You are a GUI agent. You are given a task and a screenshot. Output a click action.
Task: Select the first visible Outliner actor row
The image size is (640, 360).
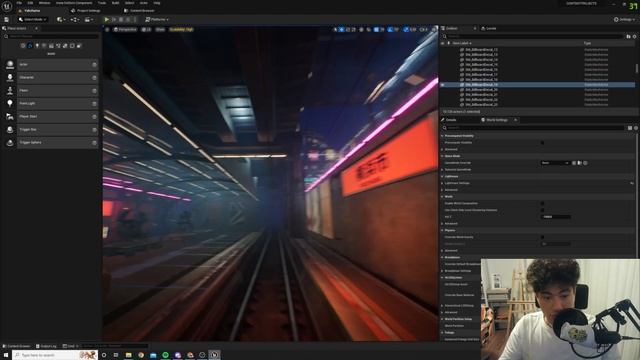coord(537,50)
